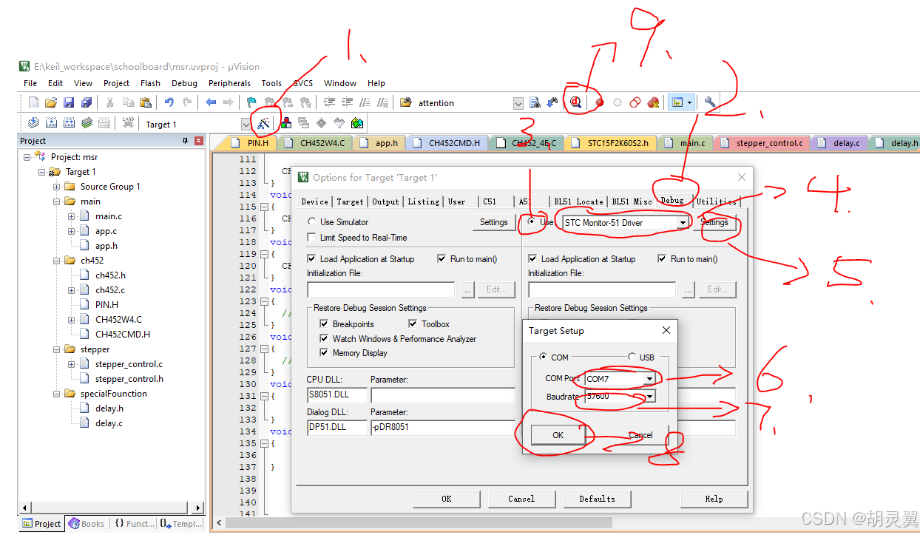The image size is (923, 534).
Task: Disable all breakpoints icon
Action: point(635,102)
